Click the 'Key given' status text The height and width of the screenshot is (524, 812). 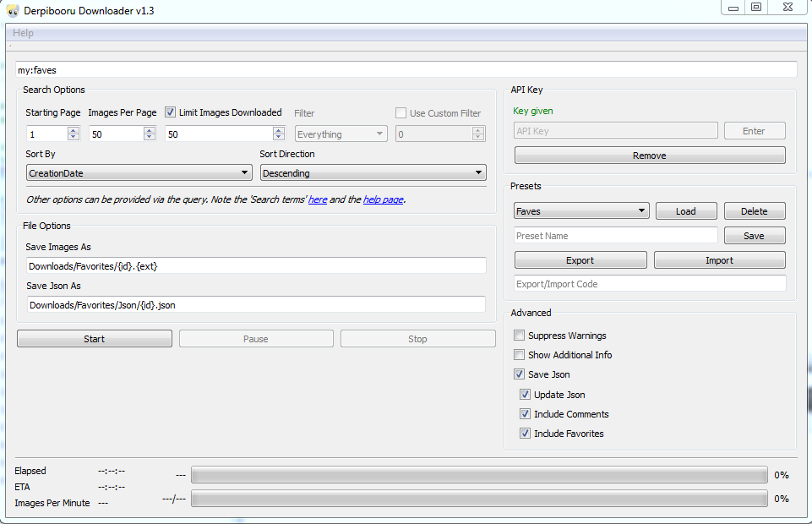pos(533,111)
